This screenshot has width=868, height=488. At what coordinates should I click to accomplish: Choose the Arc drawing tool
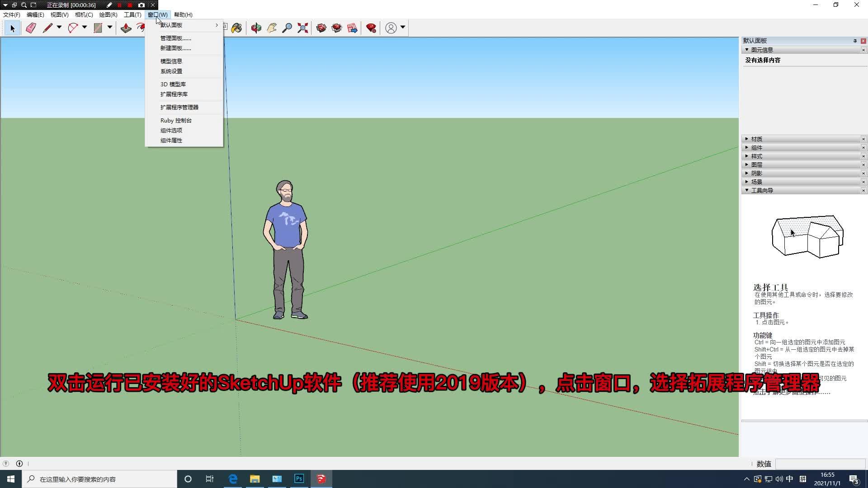73,28
